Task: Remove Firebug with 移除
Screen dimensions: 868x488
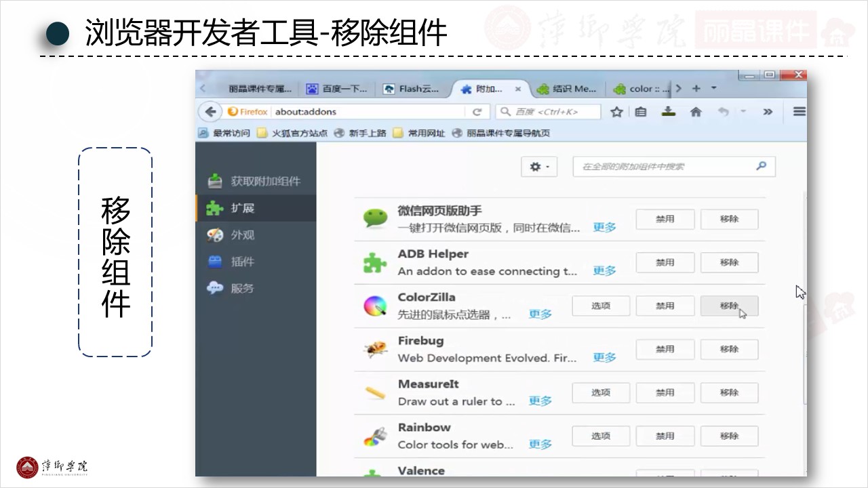Action: pos(730,349)
